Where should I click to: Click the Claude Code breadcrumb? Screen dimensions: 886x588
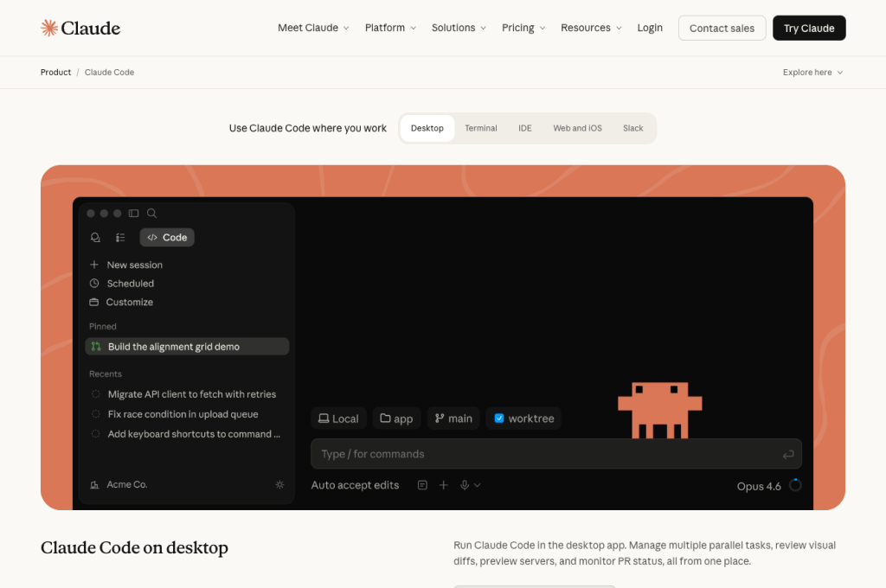(x=109, y=73)
